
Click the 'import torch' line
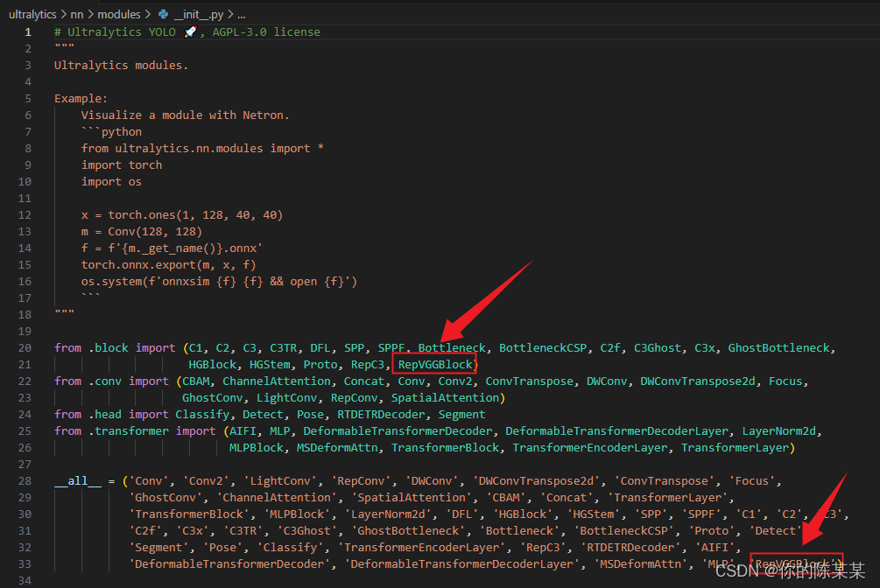pyautogui.click(x=122, y=165)
